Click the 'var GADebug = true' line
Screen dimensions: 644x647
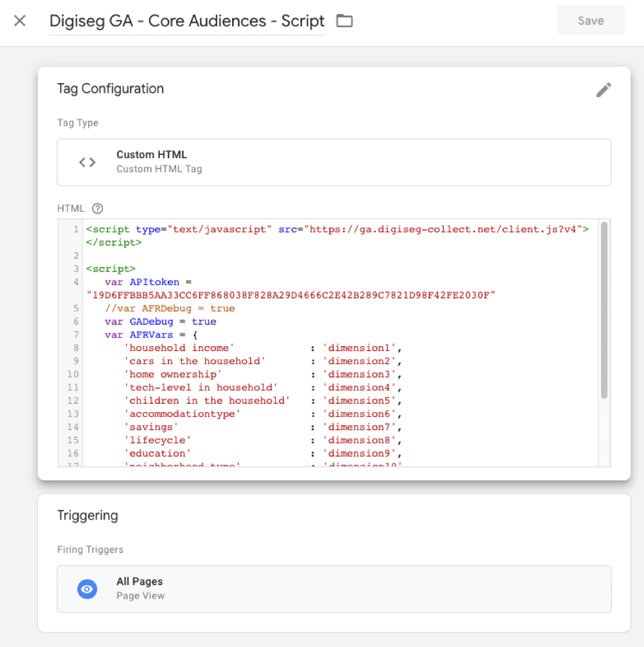[161, 322]
